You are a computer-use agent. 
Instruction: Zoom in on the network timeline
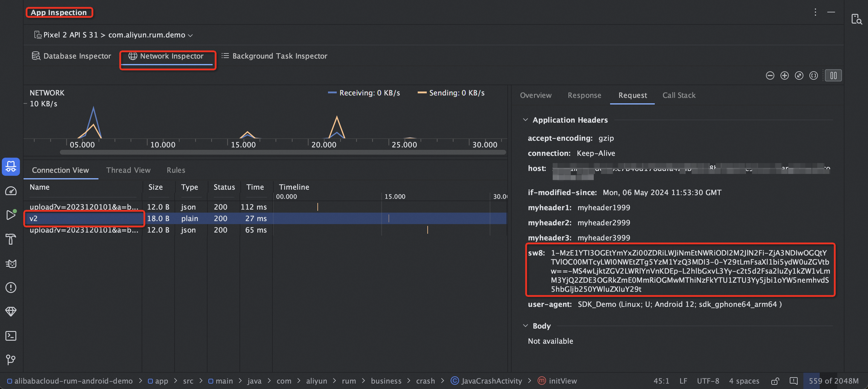(784, 76)
